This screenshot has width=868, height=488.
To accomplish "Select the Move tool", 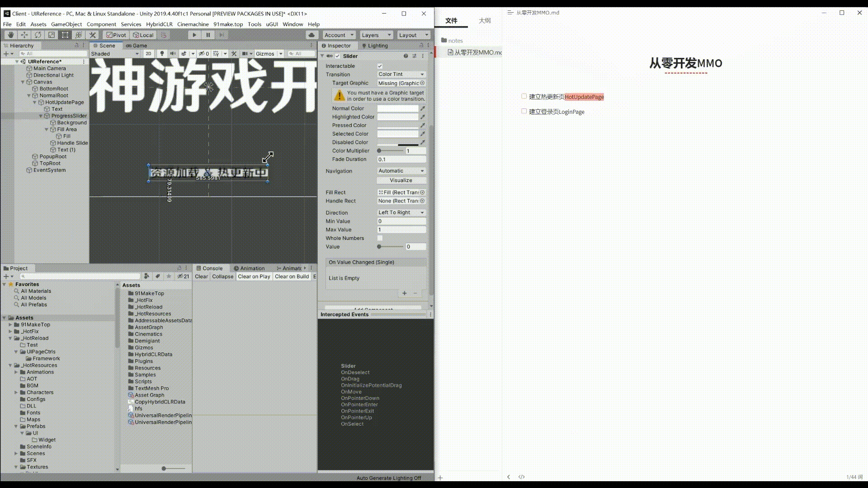I will coord(24,35).
